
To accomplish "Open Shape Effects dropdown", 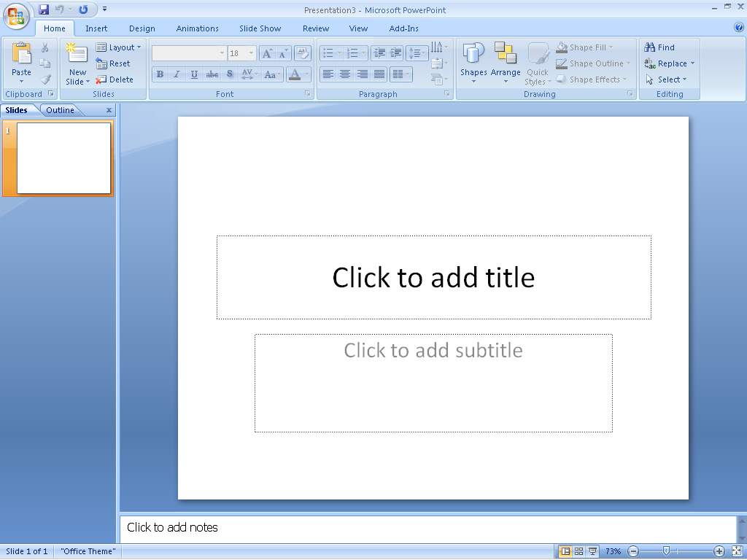I will (591, 79).
